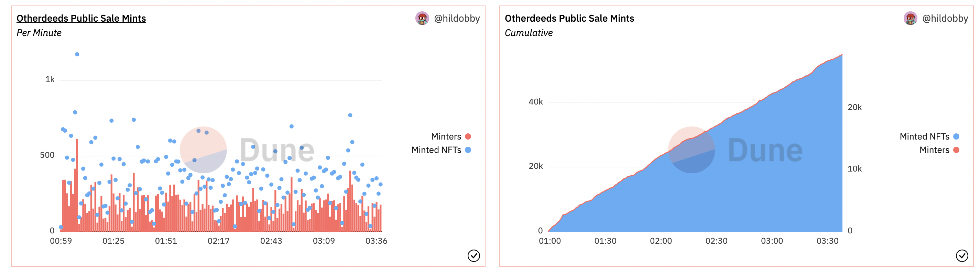Open the @hildobby profile link on the Per Minute chart

click(457, 18)
